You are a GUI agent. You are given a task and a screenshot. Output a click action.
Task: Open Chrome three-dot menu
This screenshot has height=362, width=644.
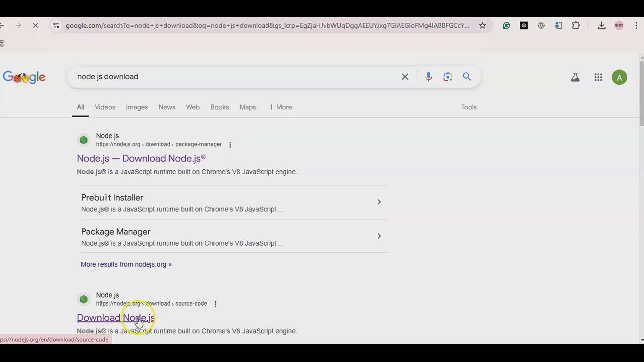pos(636,25)
